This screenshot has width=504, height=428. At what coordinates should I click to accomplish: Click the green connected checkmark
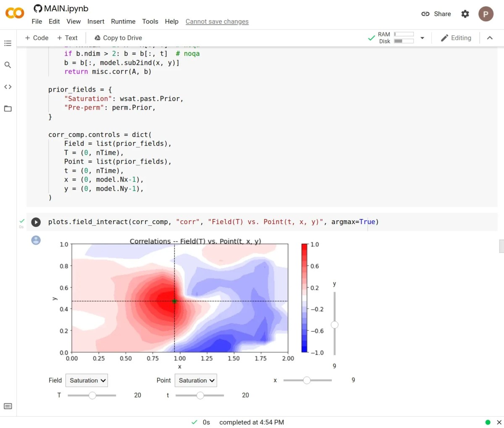point(371,38)
